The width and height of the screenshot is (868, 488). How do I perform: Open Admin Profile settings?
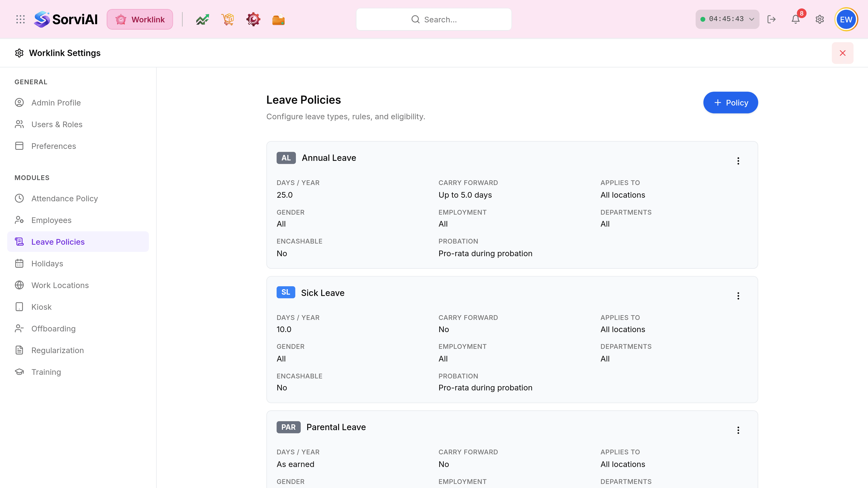[78, 102]
